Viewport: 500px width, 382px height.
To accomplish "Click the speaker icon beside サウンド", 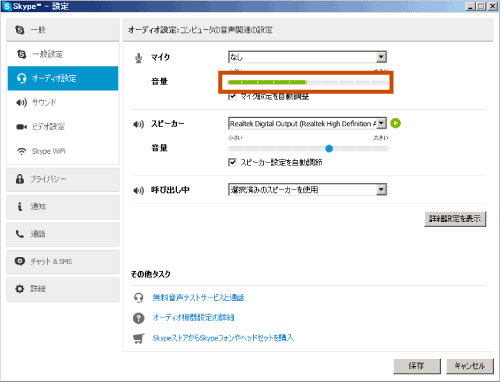I will 21,102.
